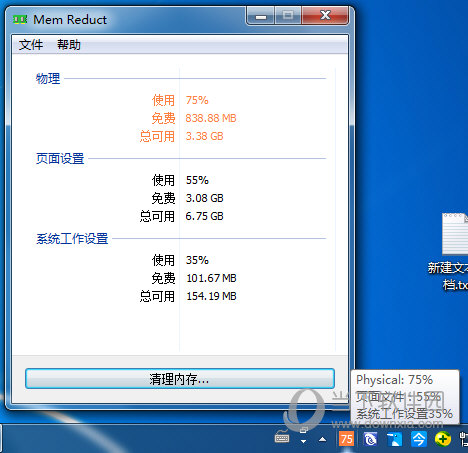Click the blue bird tray icon

coord(394,439)
